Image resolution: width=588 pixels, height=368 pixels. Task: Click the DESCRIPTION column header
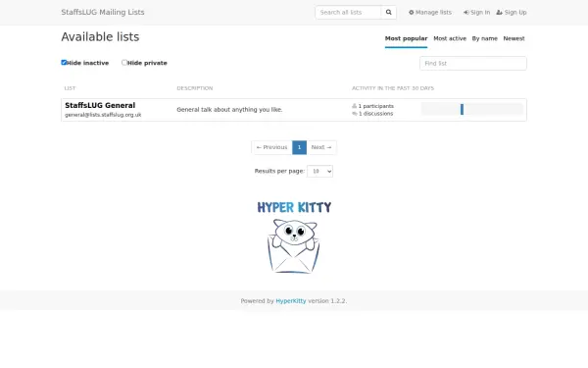pyautogui.click(x=195, y=88)
